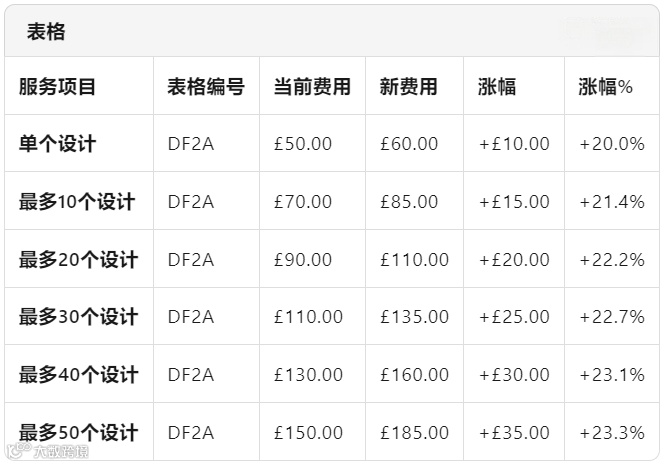
Task: Select the 最多40个设计 row label
Action: pos(78,375)
